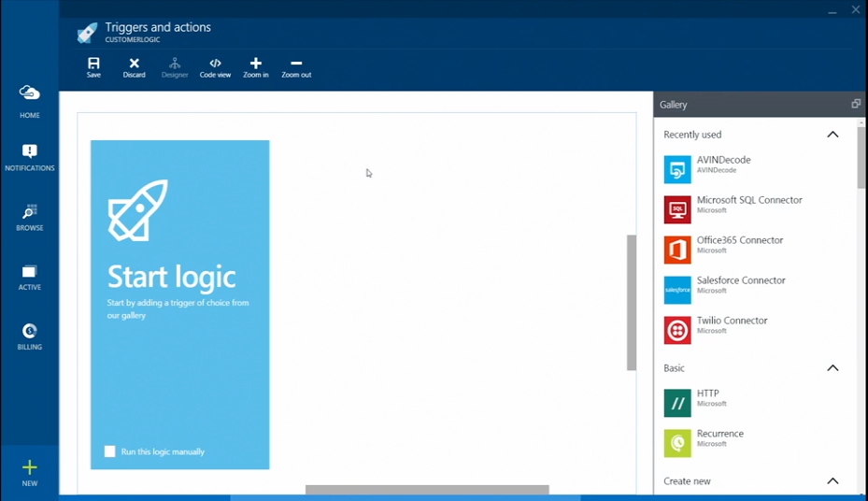Collapse the Create new section

pyautogui.click(x=832, y=481)
